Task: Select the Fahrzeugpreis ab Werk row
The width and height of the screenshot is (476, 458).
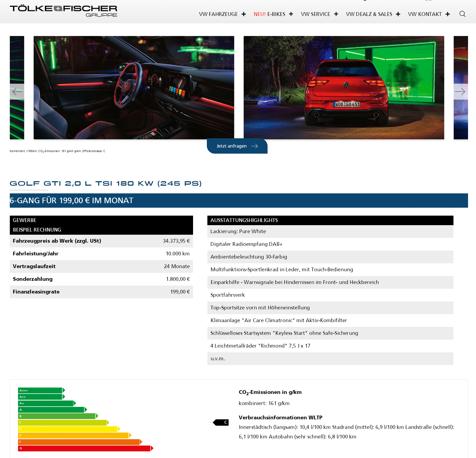Action: tap(101, 241)
